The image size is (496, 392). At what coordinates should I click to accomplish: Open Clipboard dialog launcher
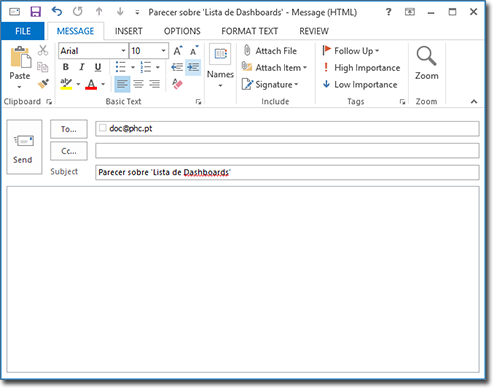coord(49,102)
